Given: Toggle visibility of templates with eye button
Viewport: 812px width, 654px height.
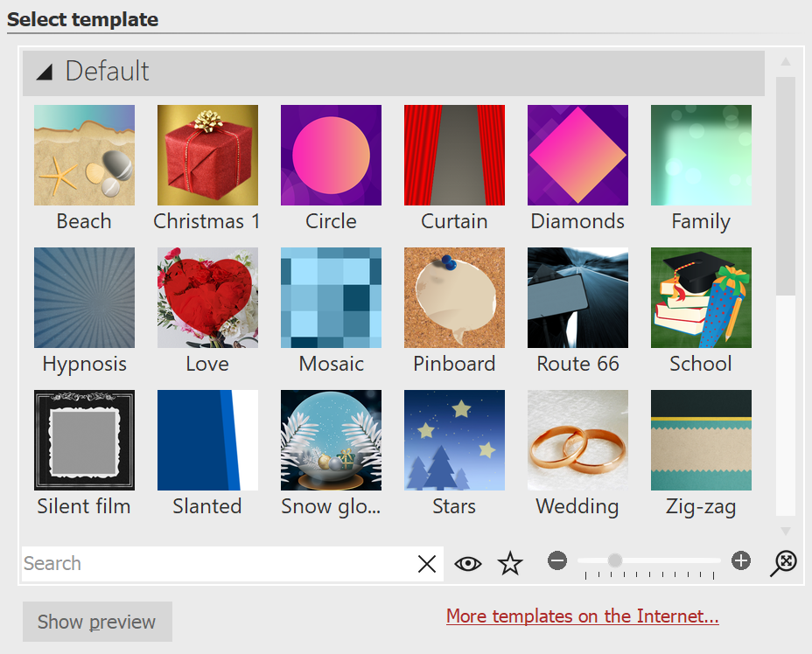Looking at the screenshot, I should (x=468, y=564).
